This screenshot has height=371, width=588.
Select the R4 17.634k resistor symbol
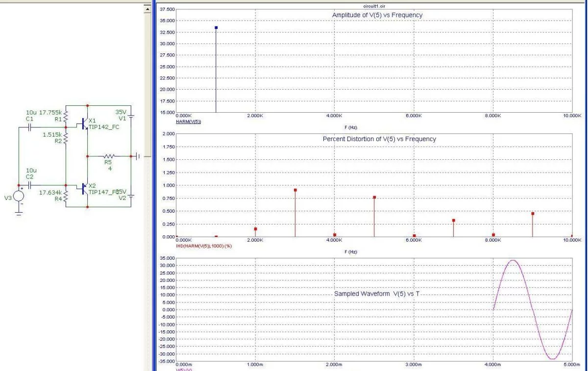coord(66,197)
